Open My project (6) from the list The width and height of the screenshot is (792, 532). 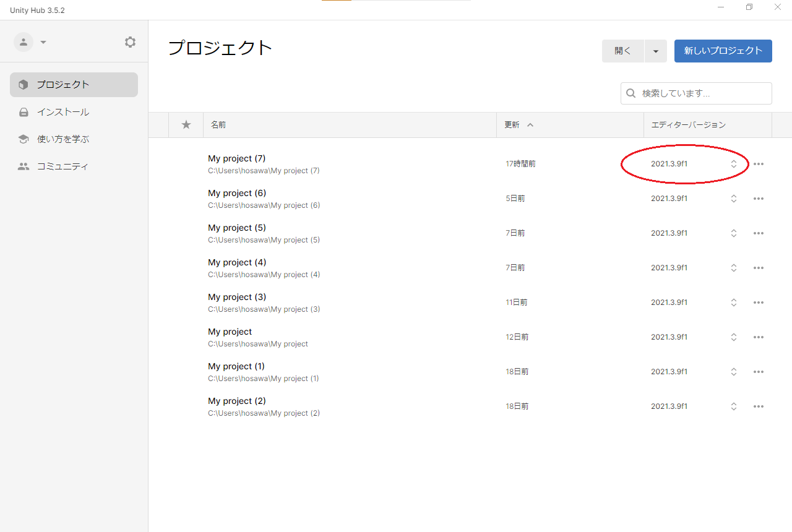237,194
